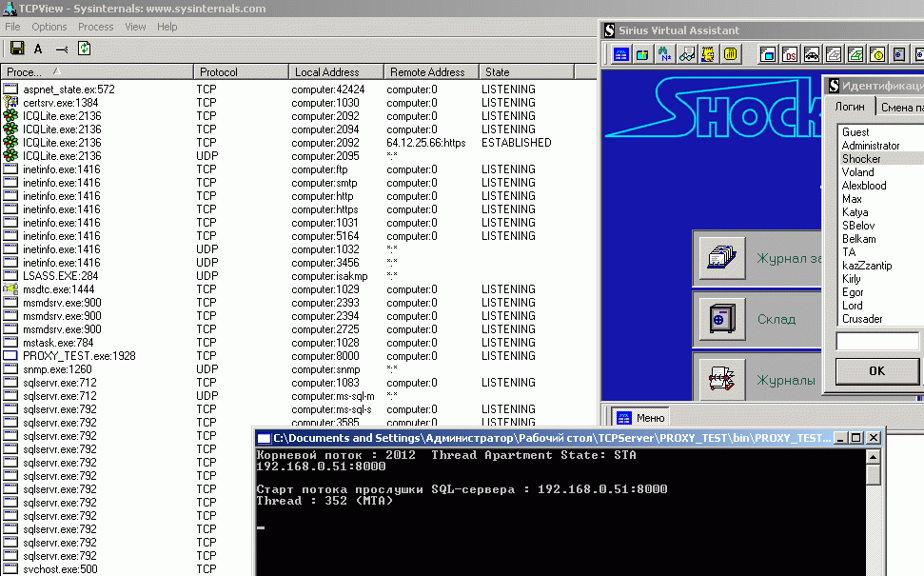Switch to the Логин tab
Viewport: 924px width, 576px height.
[850, 107]
